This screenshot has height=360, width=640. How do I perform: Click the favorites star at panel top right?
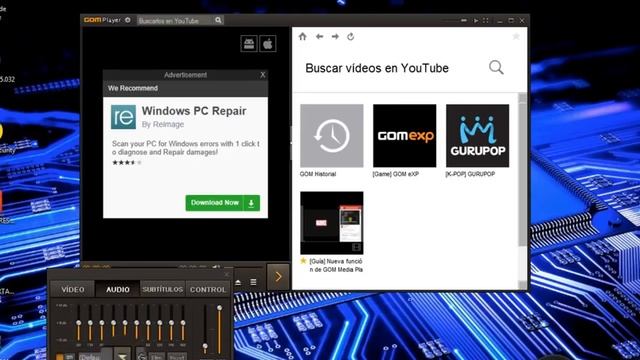(516, 36)
